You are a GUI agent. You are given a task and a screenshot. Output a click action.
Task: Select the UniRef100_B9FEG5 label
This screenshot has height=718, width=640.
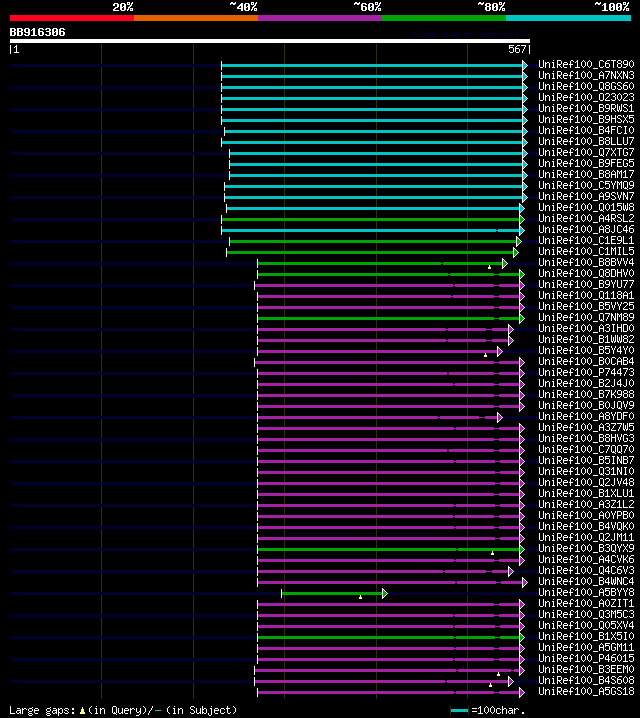pyautogui.click(x=586, y=163)
